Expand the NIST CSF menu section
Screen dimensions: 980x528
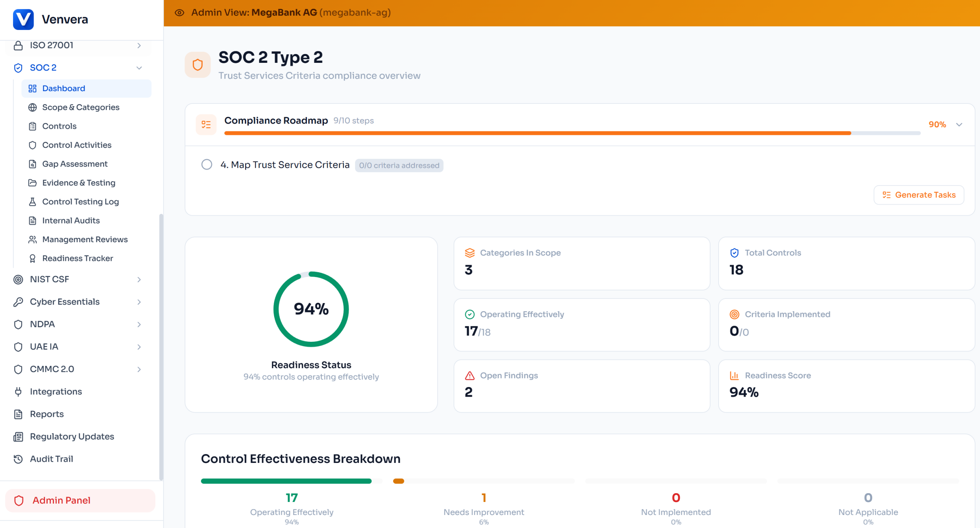[139, 280]
